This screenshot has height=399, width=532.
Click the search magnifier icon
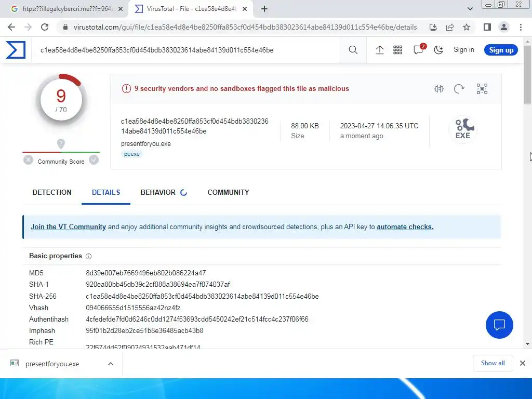(353, 50)
